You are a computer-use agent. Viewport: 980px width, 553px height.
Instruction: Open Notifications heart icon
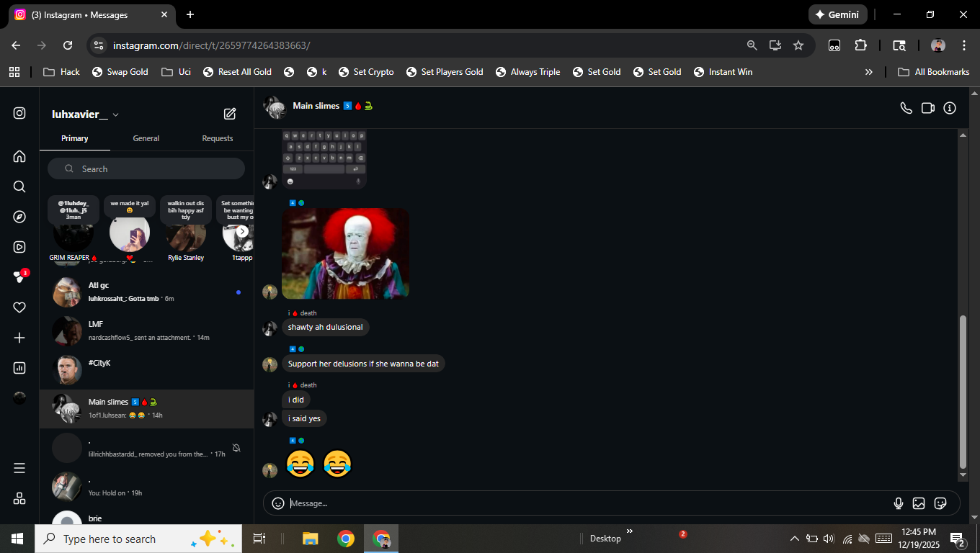(x=19, y=307)
